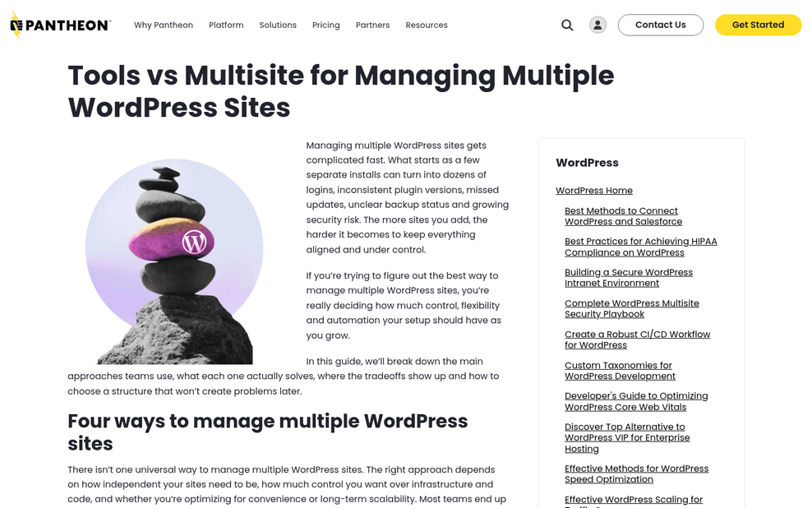Click the stacked stones WordPress hero image
Image resolution: width=812 pixels, height=508 pixels.
pos(174,261)
